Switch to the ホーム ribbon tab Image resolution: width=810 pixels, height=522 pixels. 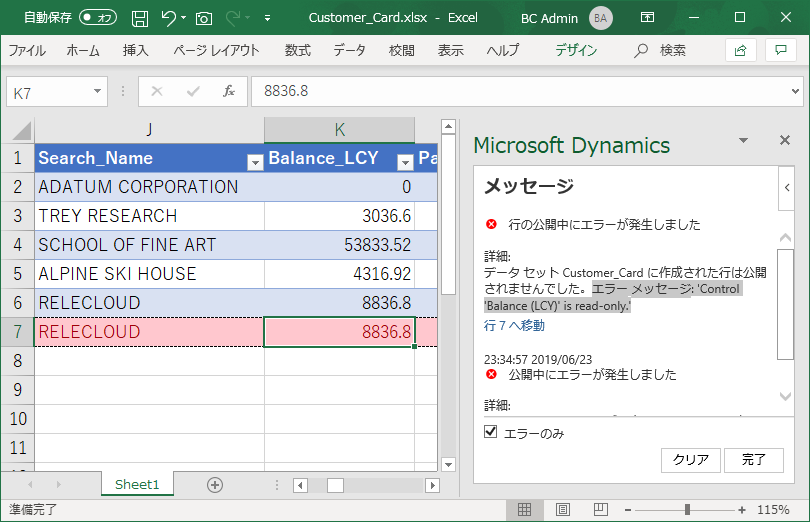pyautogui.click(x=83, y=50)
